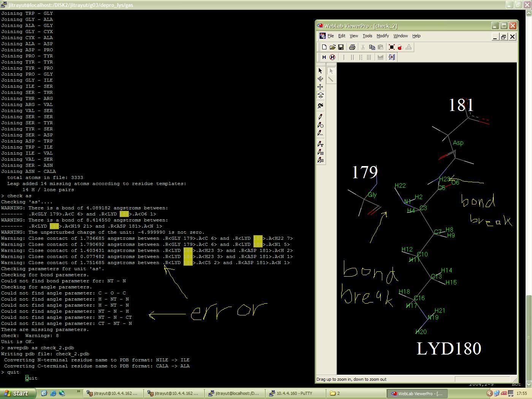Print the current view with printer icon
The width and height of the screenshot is (532, 399).
352,47
